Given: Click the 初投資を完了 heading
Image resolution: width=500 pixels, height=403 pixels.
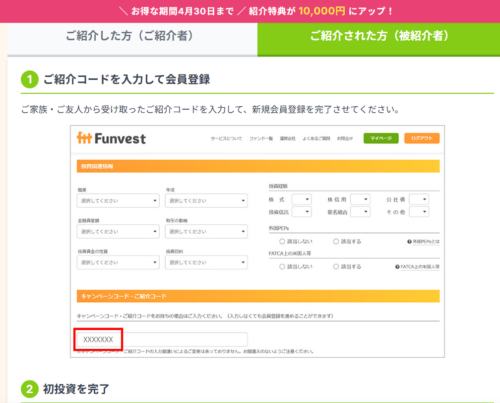Looking at the screenshot, I should pyautogui.click(x=76, y=389).
